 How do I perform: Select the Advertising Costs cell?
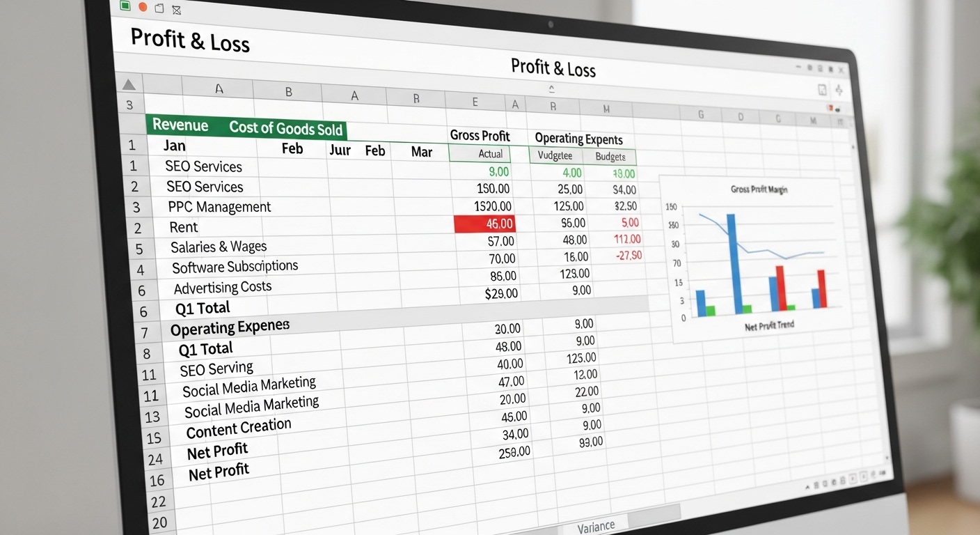tap(223, 287)
